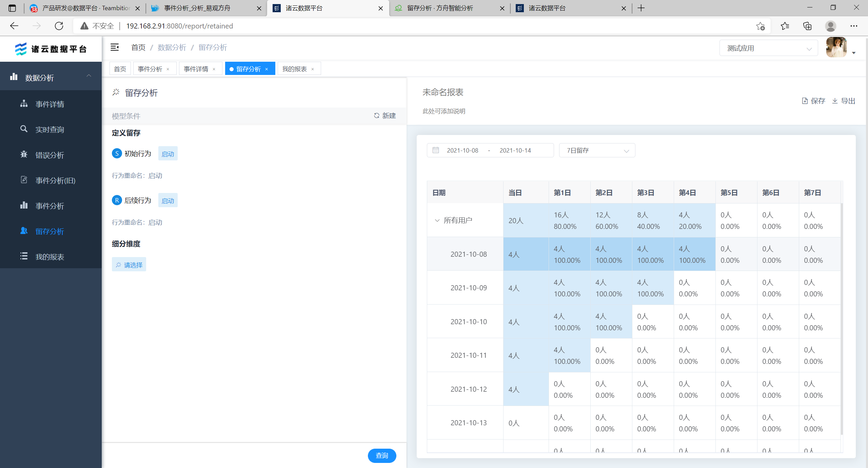Click 首页 in the breadcrumb
Screen dimensions: 868x468
pyautogui.click(x=138, y=47)
